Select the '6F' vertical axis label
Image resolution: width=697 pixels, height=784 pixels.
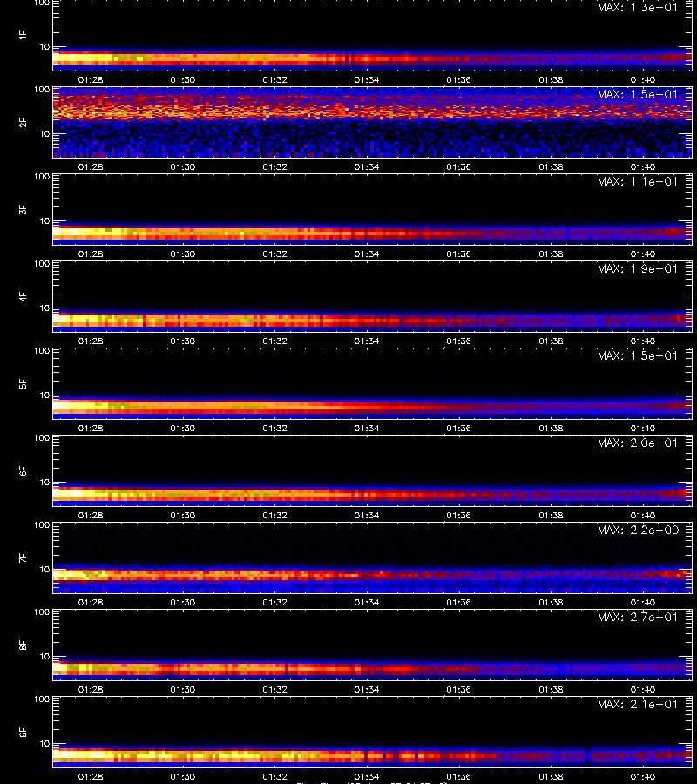click(x=23, y=470)
